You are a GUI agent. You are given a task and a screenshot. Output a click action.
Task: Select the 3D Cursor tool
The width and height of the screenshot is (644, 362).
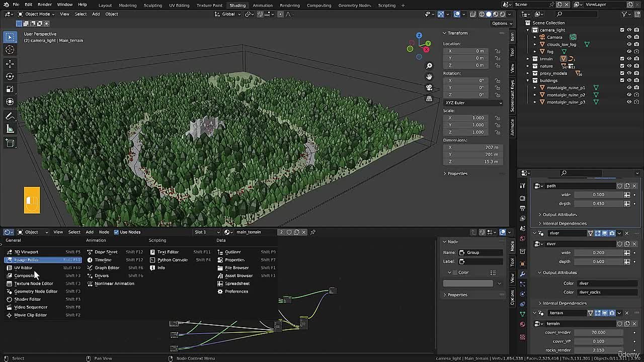10,49
